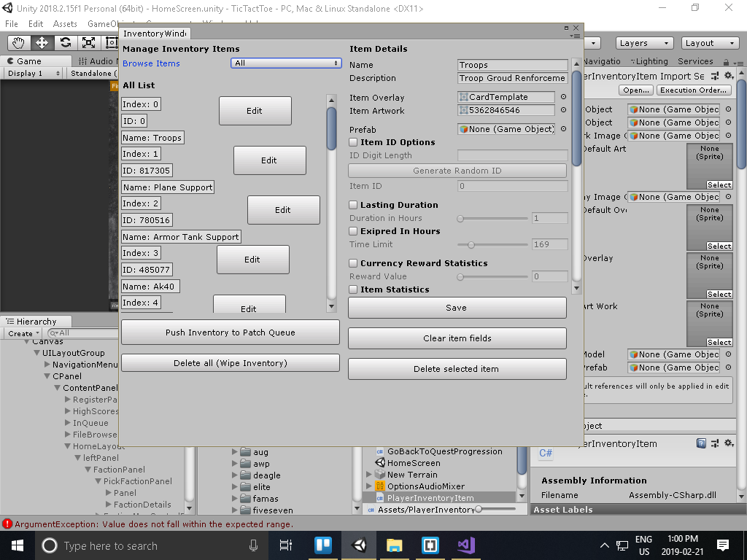Click the Browse Items link
The width and height of the screenshot is (747, 560).
coord(151,63)
